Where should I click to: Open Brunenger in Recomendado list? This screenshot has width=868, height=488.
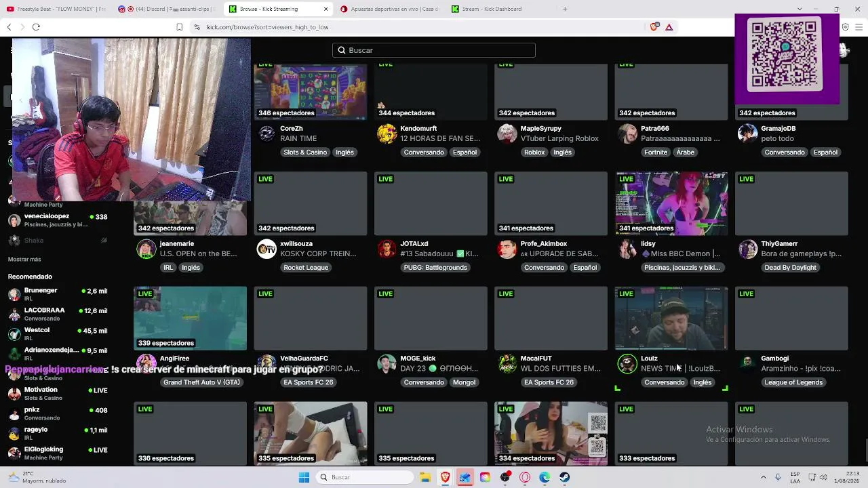point(58,294)
